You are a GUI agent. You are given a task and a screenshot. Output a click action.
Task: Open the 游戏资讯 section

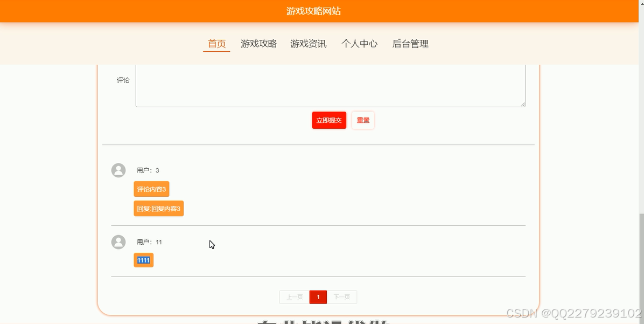point(308,44)
